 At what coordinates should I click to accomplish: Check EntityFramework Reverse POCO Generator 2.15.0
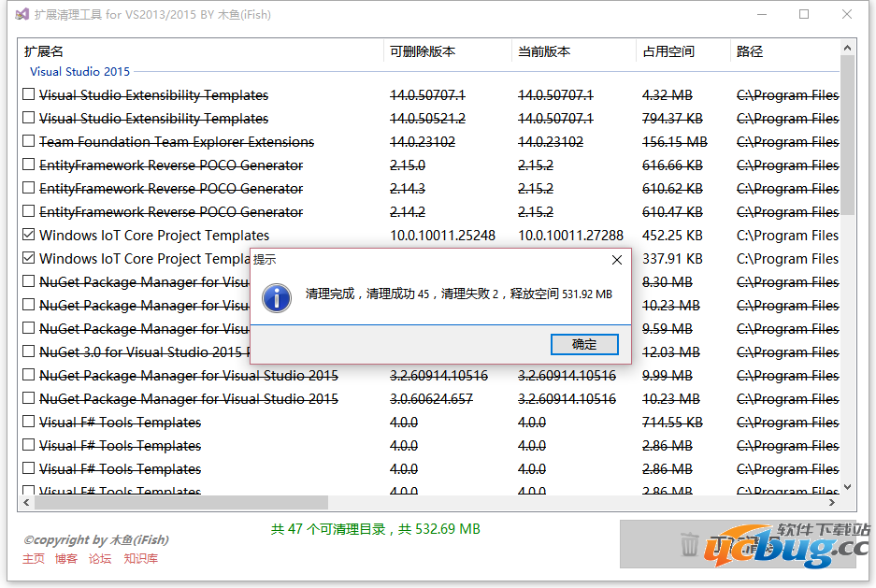tap(28, 165)
